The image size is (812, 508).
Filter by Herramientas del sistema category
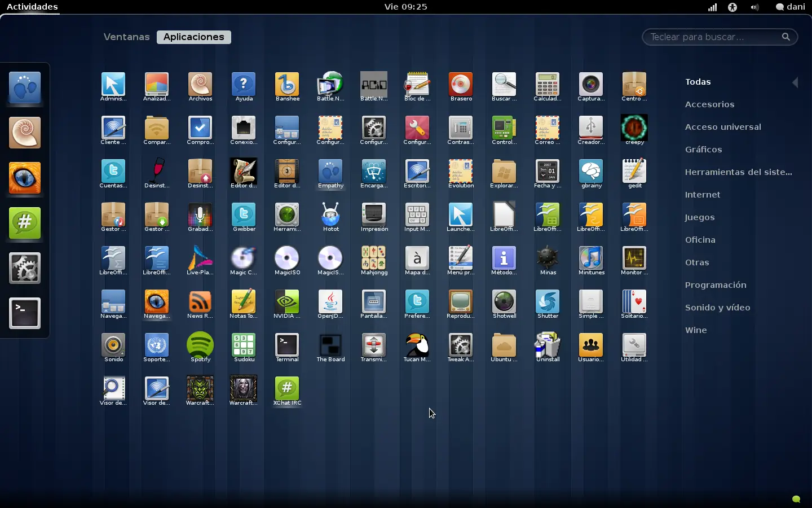click(739, 172)
